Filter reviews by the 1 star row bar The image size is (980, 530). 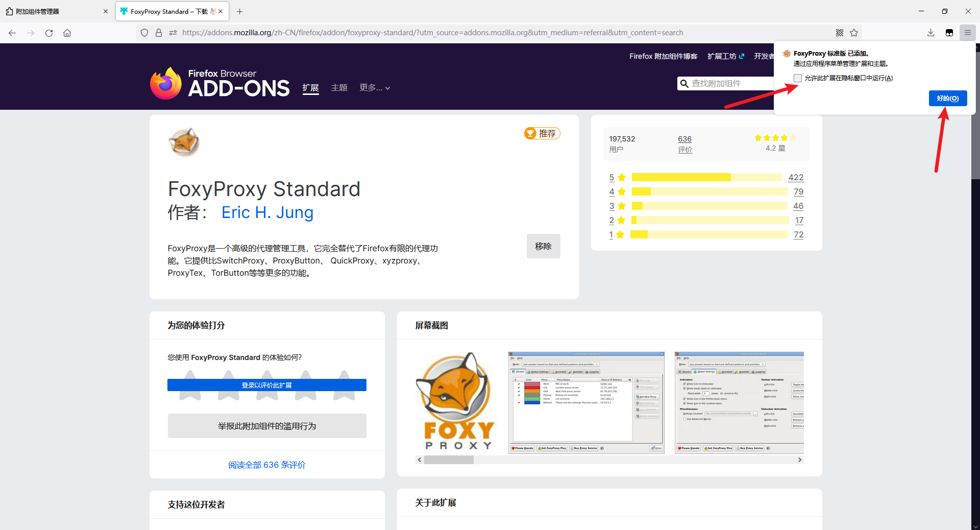click(708, 234)
